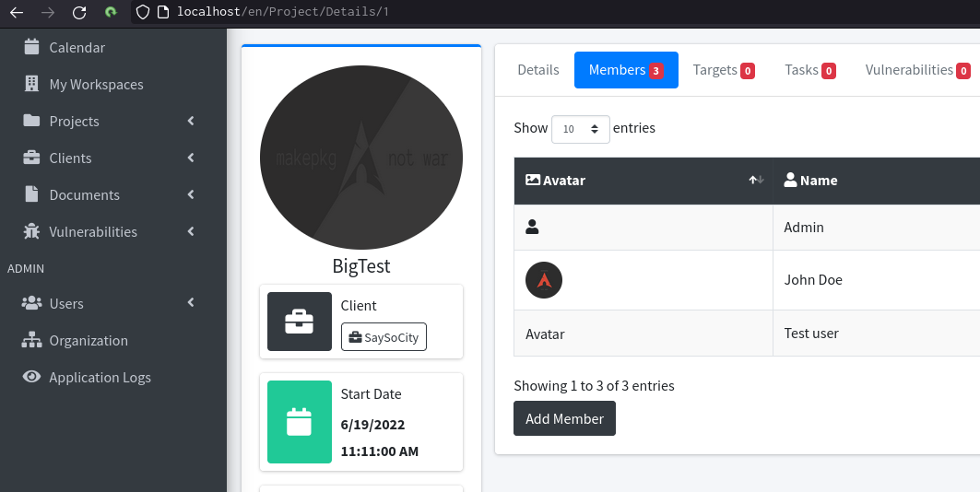
Task: Click the Application Logs eye icon
Action: (31, 377)
